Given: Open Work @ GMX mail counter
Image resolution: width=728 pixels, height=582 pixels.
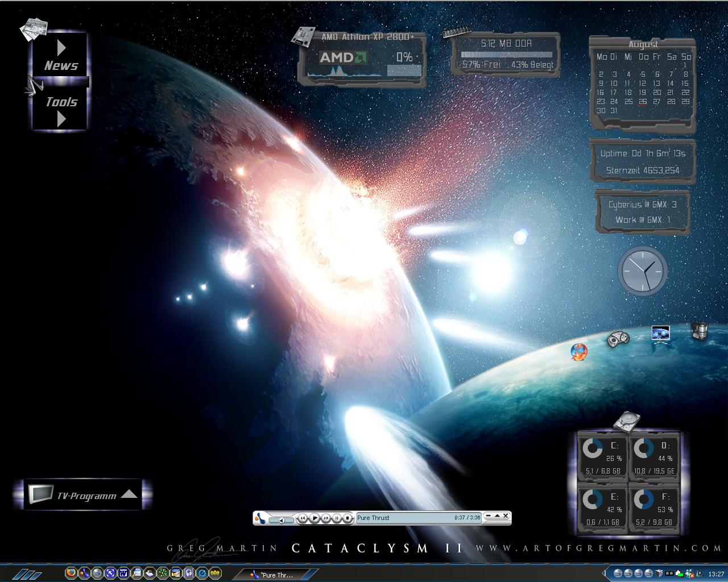Looking at the screenshot, I should 643,219.
